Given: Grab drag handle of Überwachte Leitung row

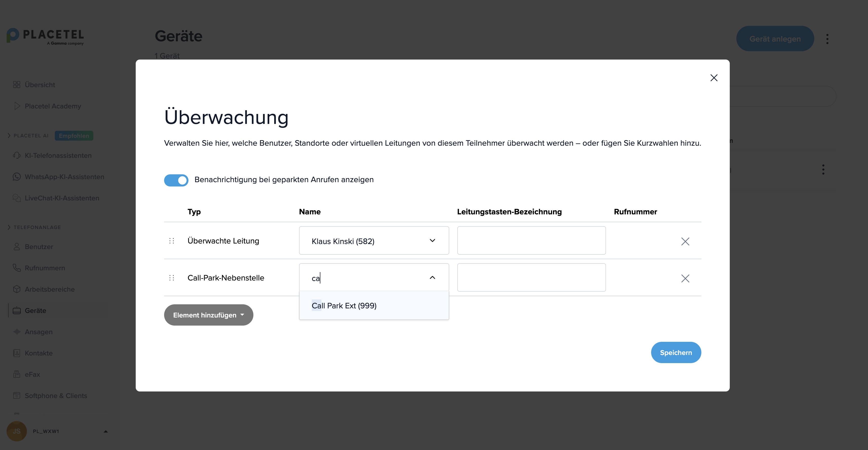Looking at the screenshot, I should (171, 241).
